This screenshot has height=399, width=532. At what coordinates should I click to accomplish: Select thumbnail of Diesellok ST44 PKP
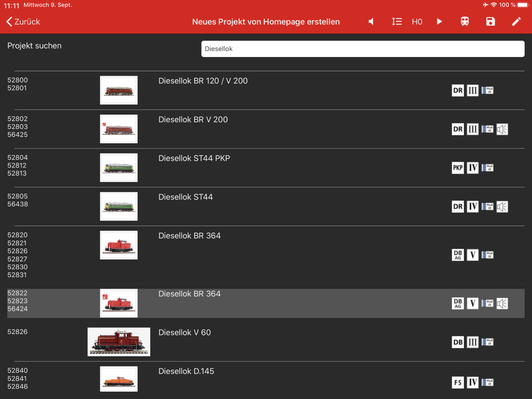click(x=119, y=168)
